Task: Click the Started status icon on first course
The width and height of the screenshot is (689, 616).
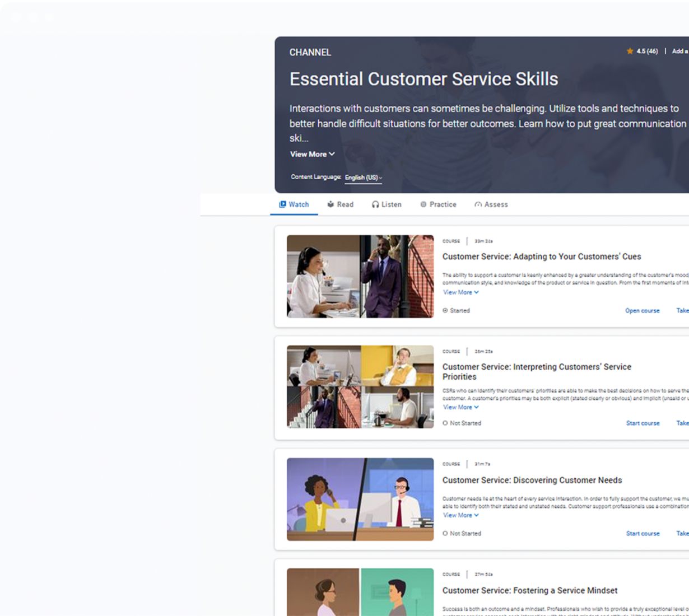Action: [445, 310]
